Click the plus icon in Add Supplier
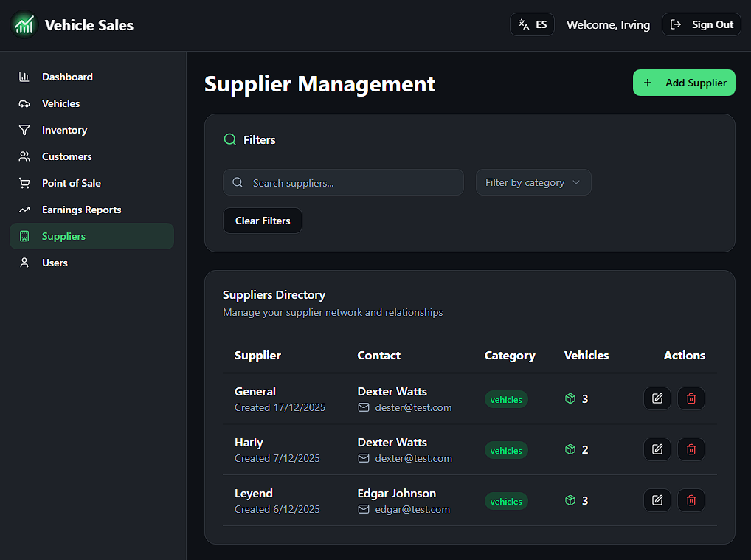Screen dimensions: 751x560 pyautogui.click(x=648, y=83)
